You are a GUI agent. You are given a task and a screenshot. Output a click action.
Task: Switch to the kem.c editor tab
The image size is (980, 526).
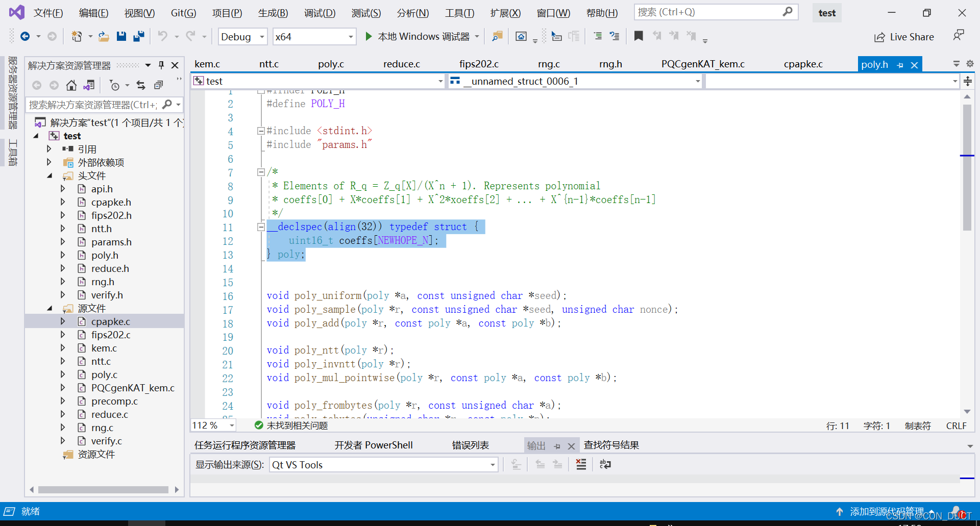pos(207,64)
